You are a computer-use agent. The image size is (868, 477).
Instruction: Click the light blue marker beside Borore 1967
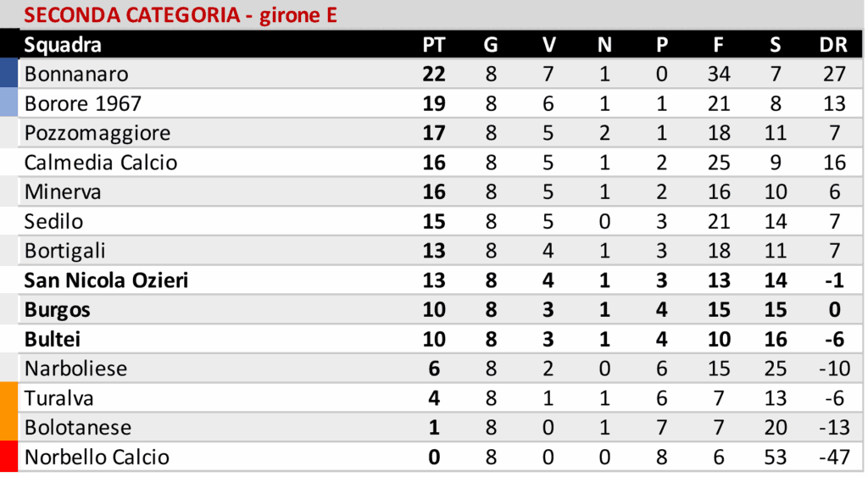tap(9, 103)
